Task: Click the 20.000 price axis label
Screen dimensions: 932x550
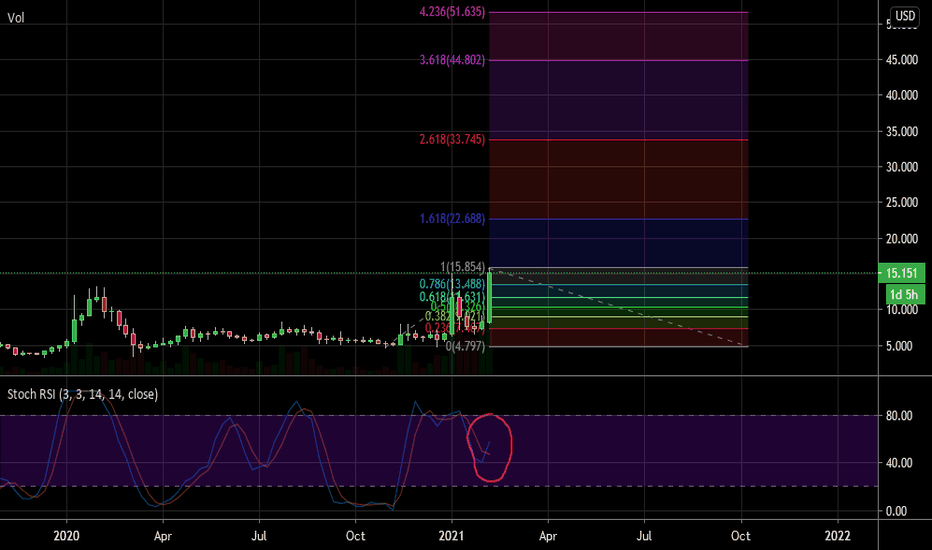Action: (x=902, y=238)
